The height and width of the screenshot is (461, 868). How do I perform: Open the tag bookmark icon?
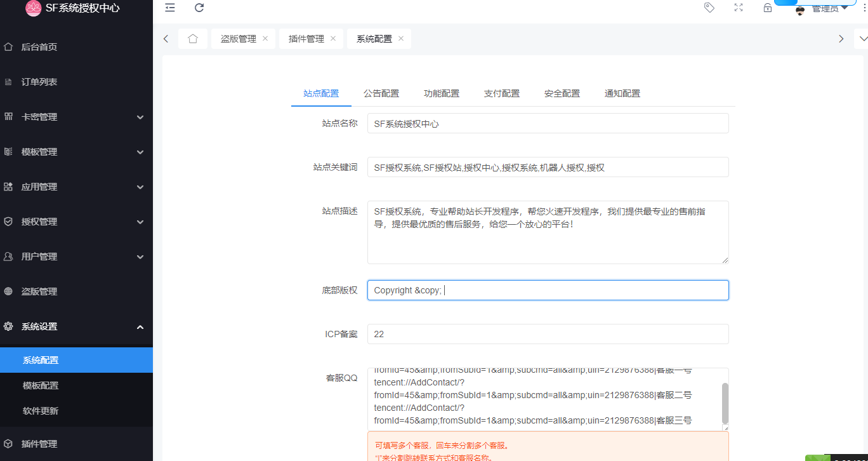(x=709, y=8)
